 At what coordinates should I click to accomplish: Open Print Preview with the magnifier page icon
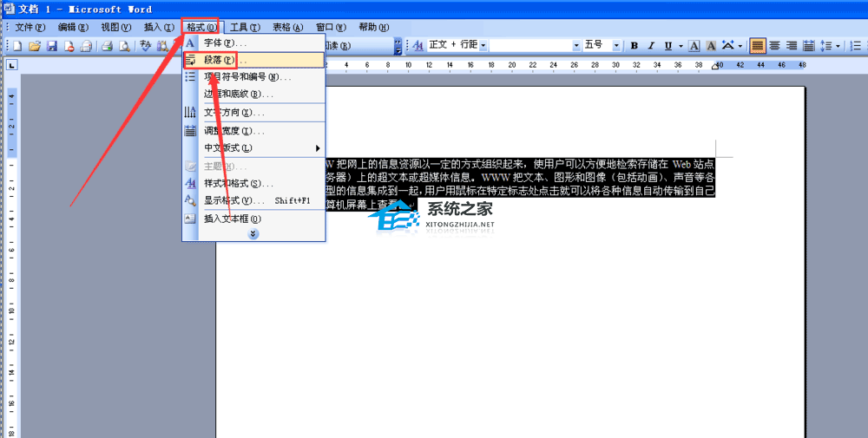(x=124, y=46)
